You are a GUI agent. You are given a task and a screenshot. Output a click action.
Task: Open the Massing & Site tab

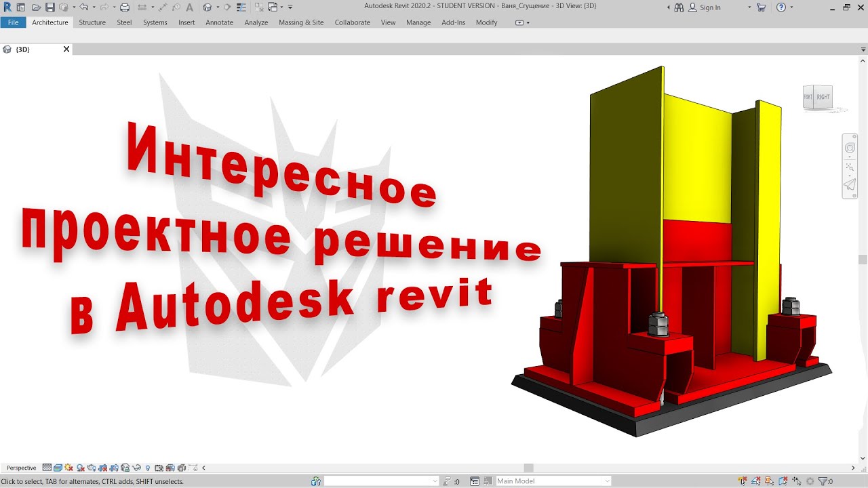301,22
